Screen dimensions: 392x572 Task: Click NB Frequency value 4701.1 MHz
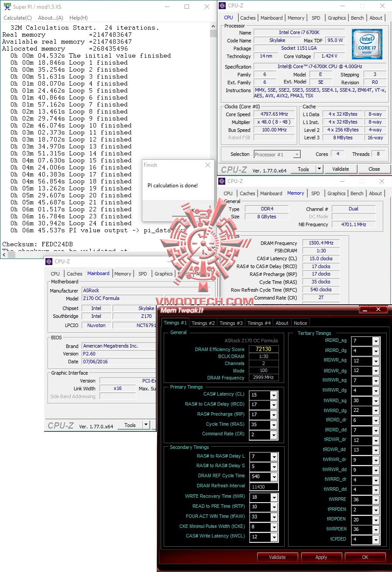click(x=354, y=224)
